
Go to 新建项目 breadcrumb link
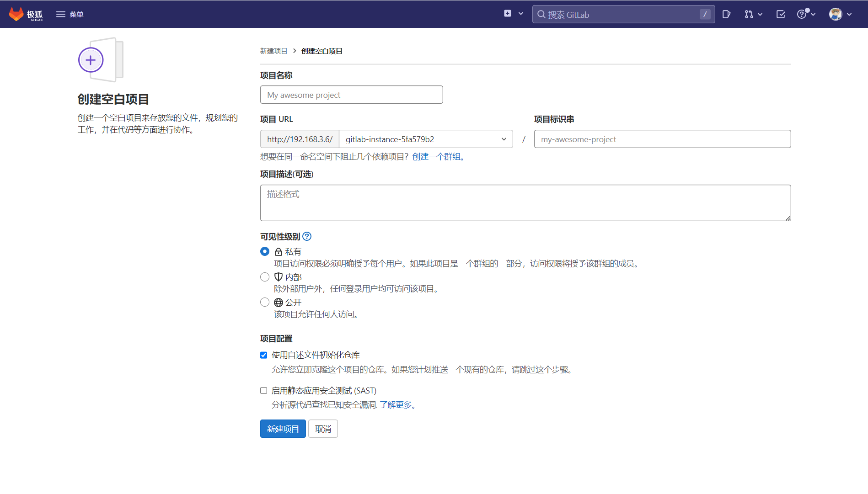tap(273, 51)
